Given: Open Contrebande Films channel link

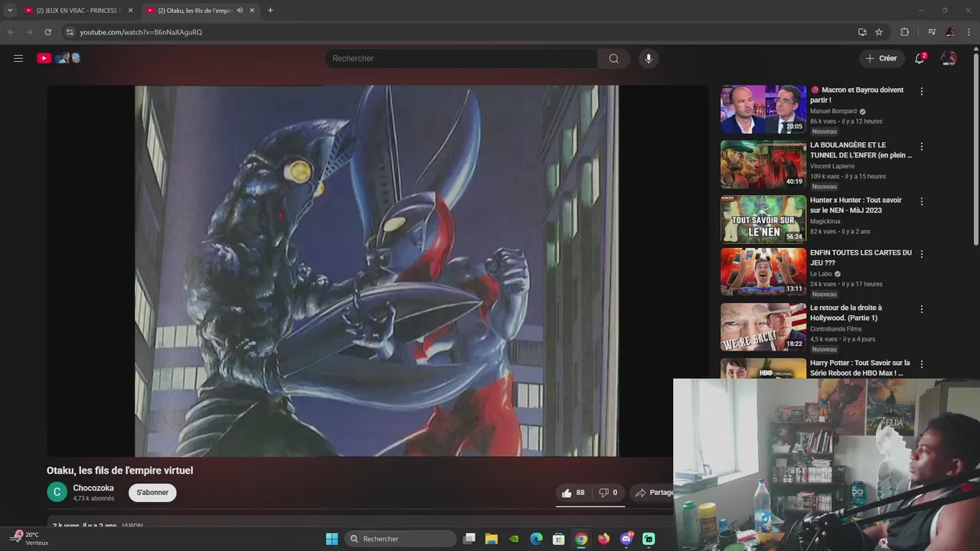Looking at the screenshot, I should [x=835, y=329].
